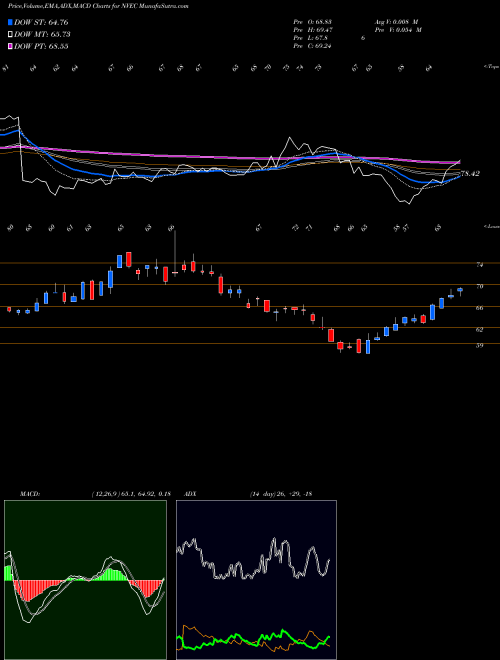This screenshot has height=660, width=500.
Task: Click the magenta DOW PT legend swatch
Action: click(x=10, y=46)
